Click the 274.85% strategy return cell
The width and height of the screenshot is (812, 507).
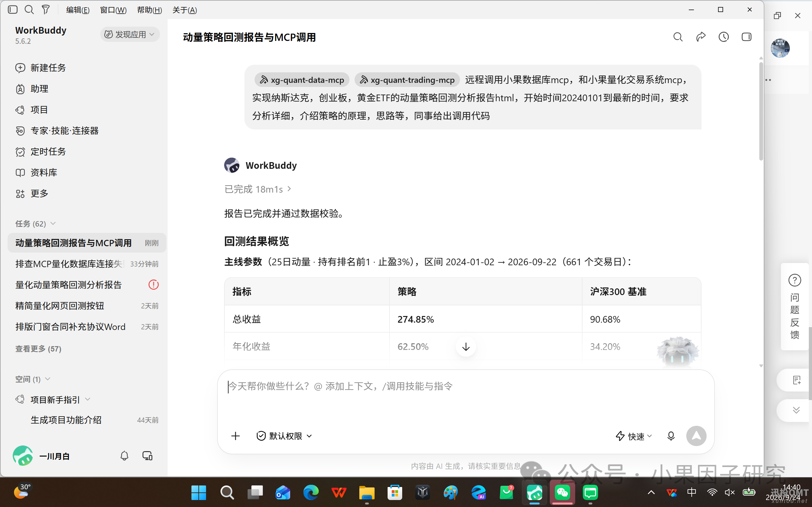pyautogui.click(x=486, y=319)
